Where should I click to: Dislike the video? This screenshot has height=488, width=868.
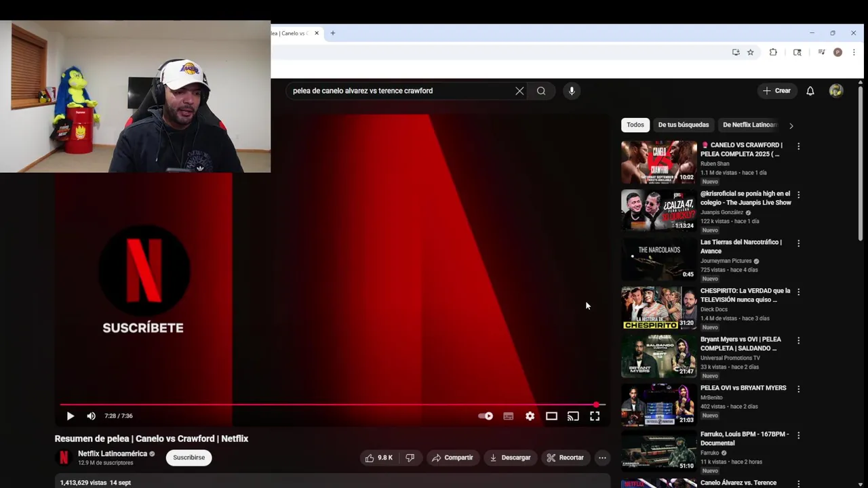410,457
